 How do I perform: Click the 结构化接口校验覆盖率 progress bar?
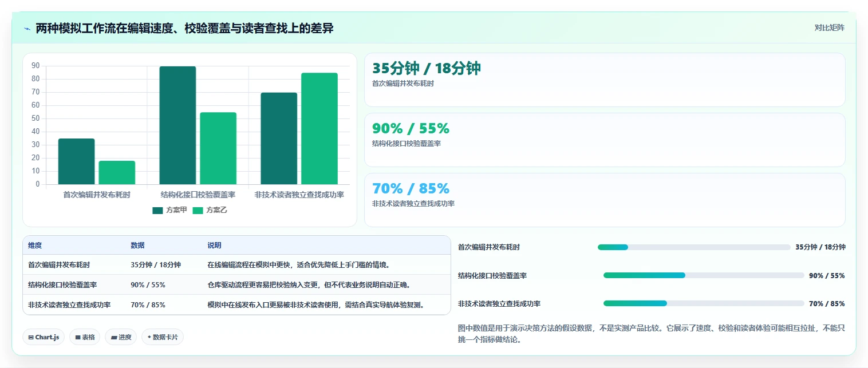(704, 275)
